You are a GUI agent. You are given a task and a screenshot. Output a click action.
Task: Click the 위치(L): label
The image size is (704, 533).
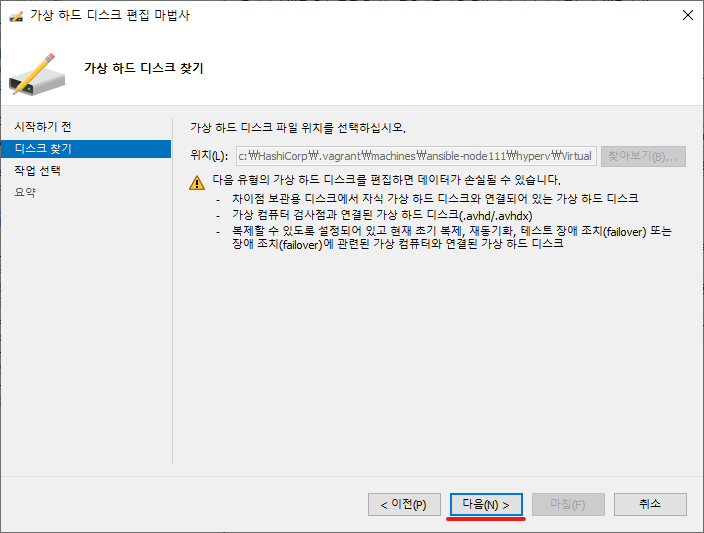(209, 156)
